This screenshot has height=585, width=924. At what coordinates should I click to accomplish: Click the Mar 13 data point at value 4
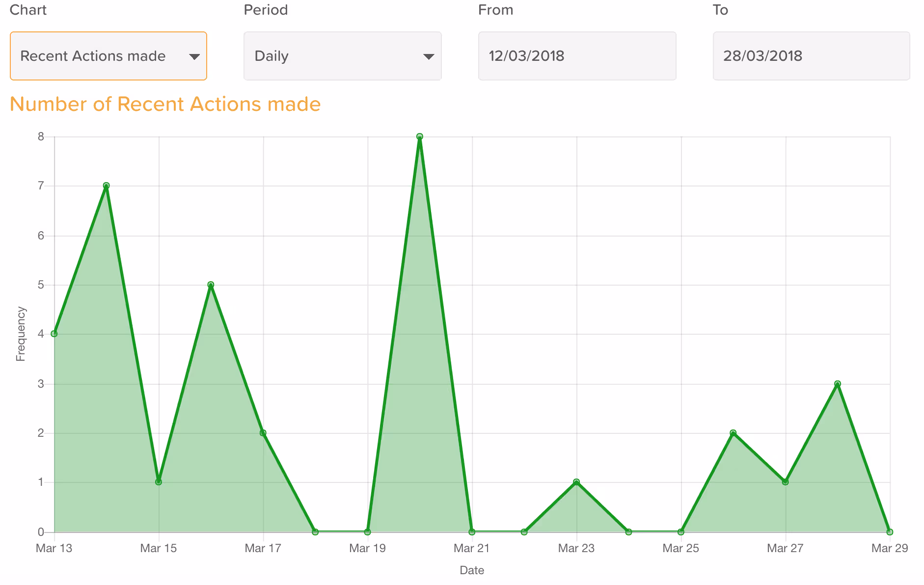54,334
